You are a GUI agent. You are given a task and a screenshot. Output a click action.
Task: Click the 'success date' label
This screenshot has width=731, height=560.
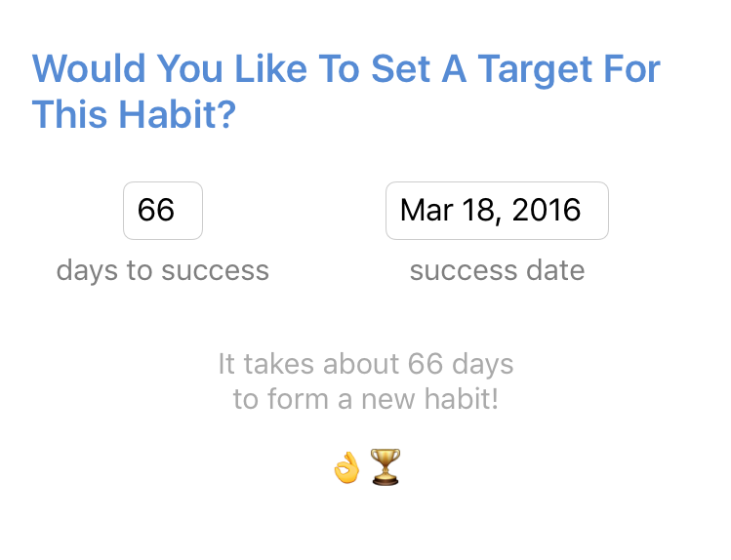pos(497,270)
